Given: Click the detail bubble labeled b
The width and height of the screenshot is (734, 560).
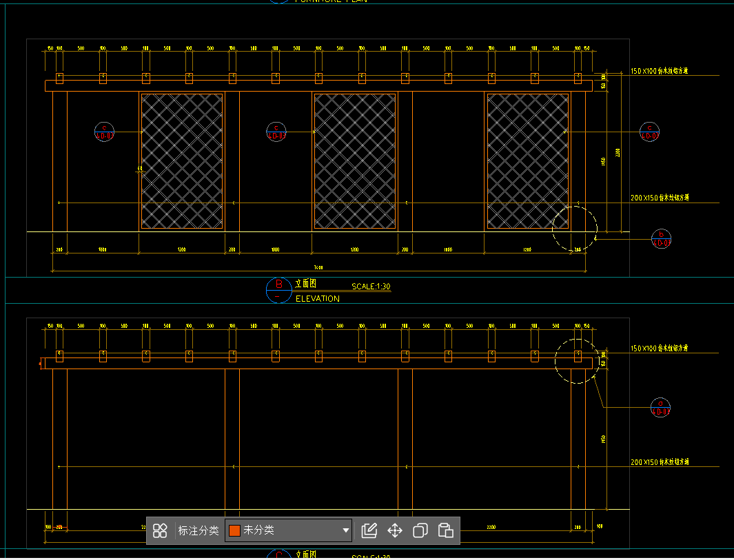Looking at the screenshot, I should 661,239.
